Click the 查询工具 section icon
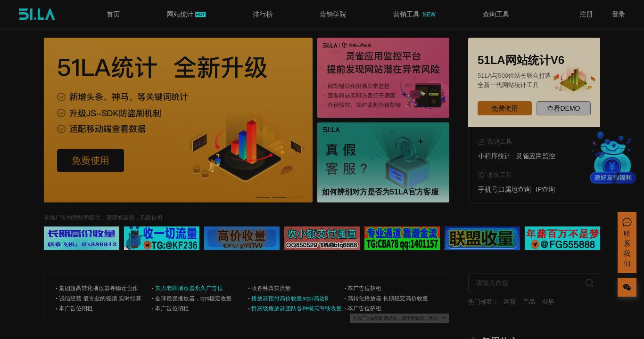The width and height of the screenshot is (644, 339). [481, 175]
